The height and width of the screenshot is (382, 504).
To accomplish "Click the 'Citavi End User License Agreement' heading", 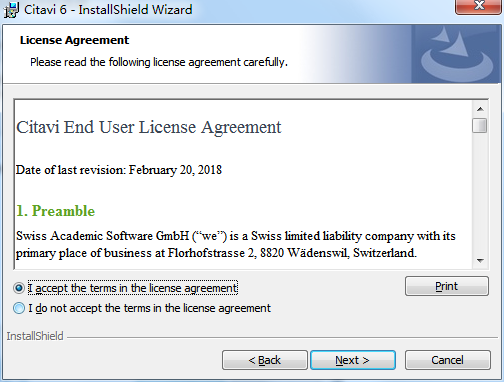I will 149,127.
